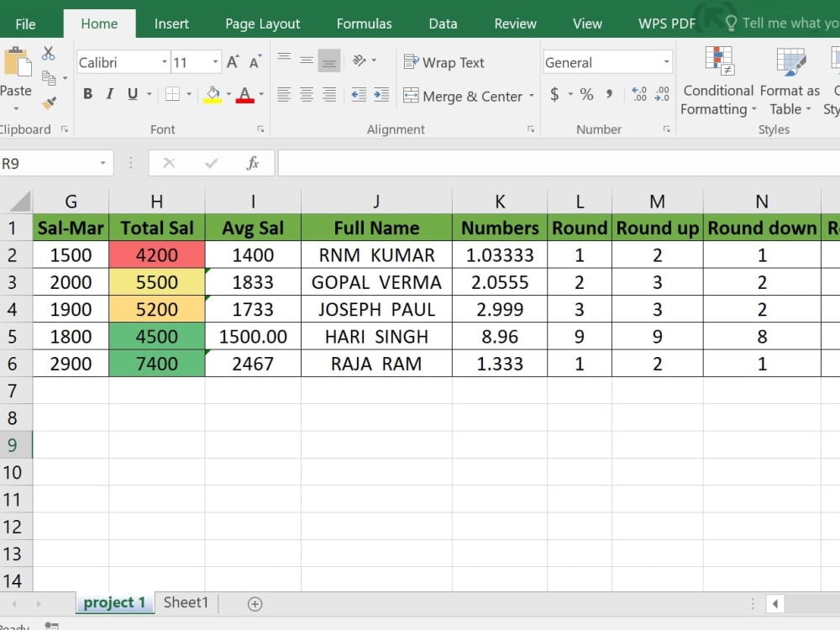
Task: Select the Cut (scissors) icon
Action: 49,52
